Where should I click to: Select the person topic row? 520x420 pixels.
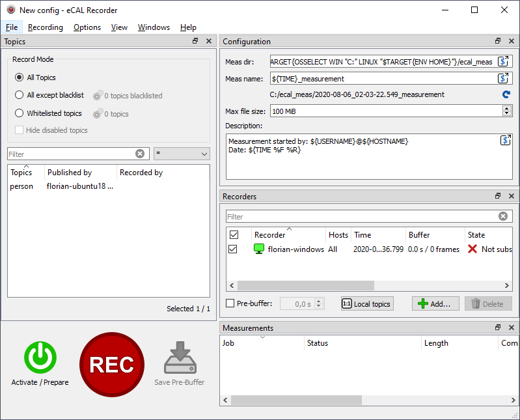109,186
